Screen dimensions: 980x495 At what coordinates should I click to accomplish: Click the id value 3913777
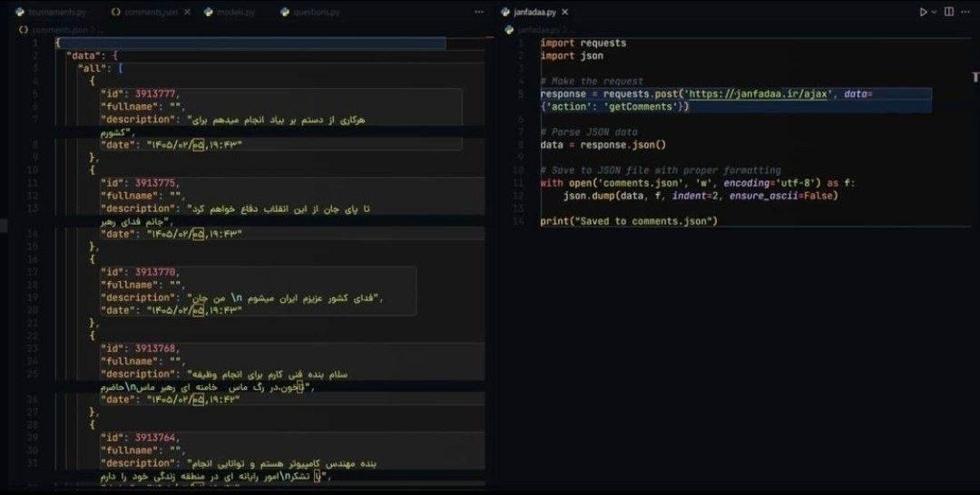[x=155, y=93]
